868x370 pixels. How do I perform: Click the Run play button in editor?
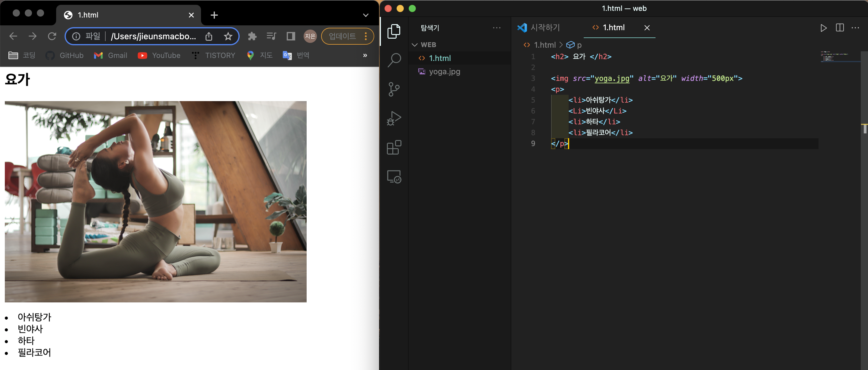click(823, 28)
